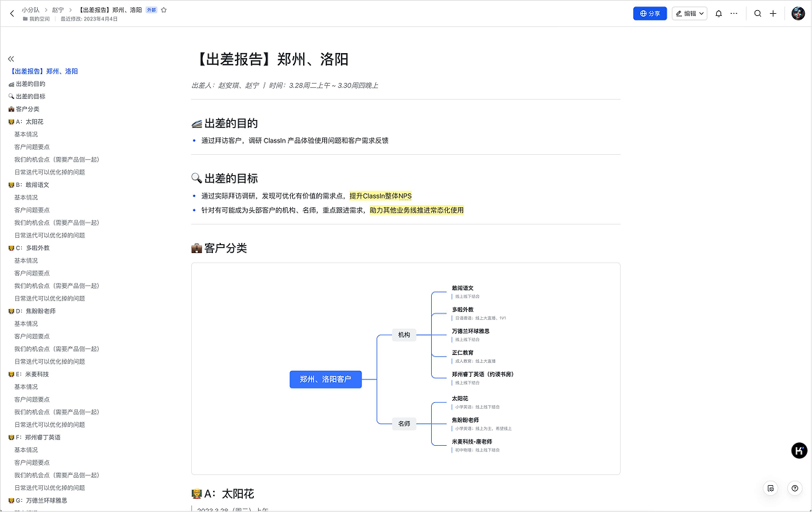The image size is (812, 512).
Task: Jump to C: 多啦外教 in outline
Action: (29, 248)
